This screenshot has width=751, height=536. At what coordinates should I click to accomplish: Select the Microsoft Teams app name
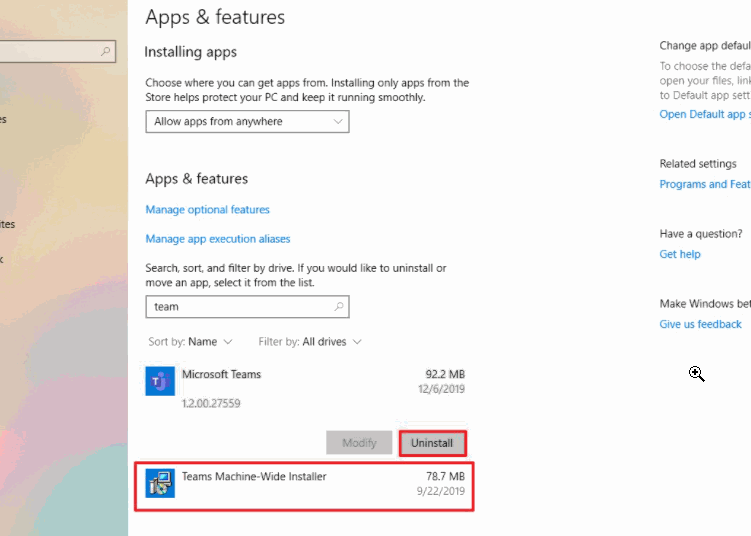pos(221,375)
